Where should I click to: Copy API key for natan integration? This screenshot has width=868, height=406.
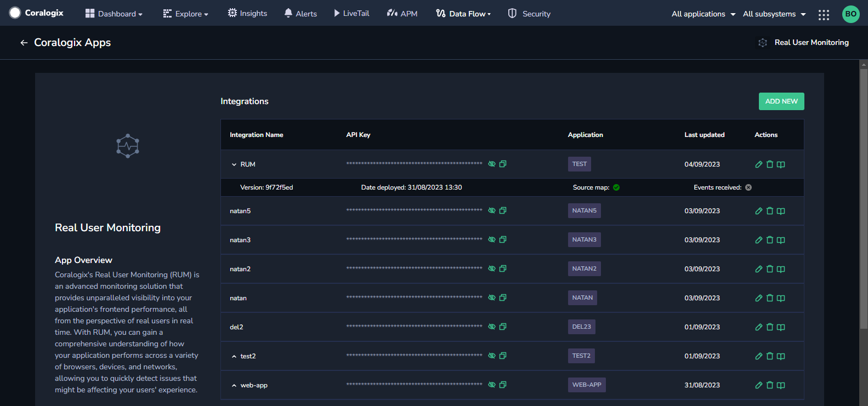(x=503, y=298)
